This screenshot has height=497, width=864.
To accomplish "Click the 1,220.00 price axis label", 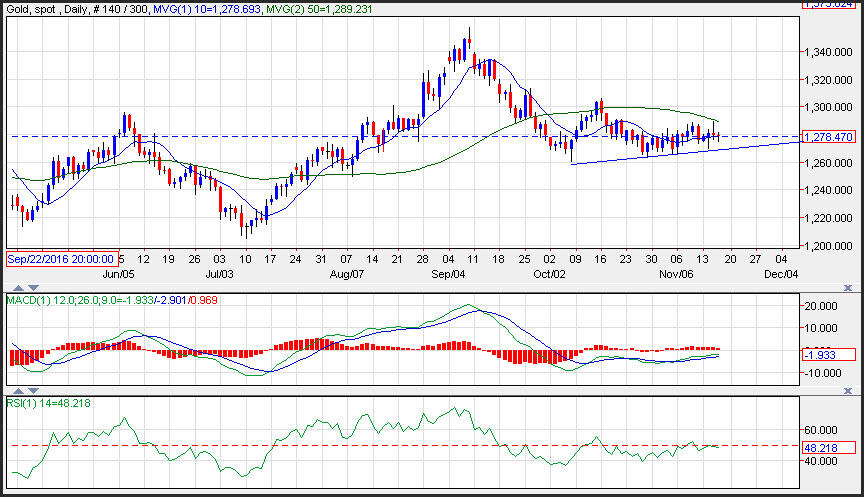I will (x=828, y=218).
